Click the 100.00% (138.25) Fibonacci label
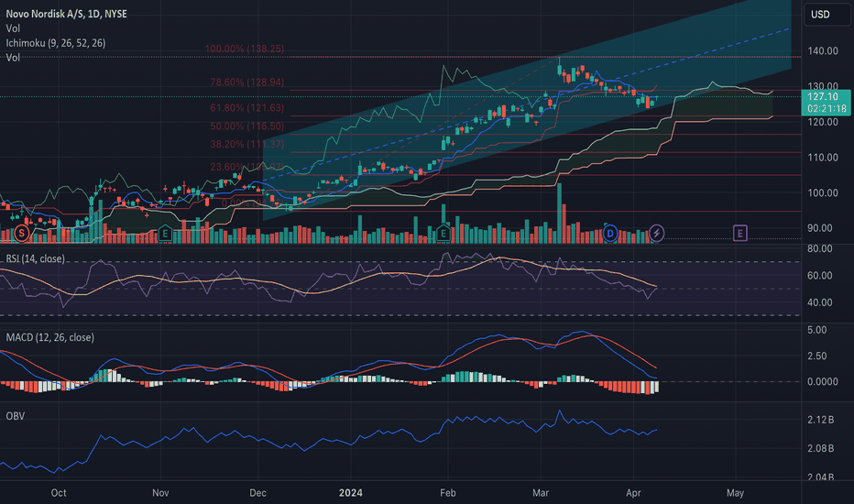Viewport: 854px width, 504px height. click(245, 49)
